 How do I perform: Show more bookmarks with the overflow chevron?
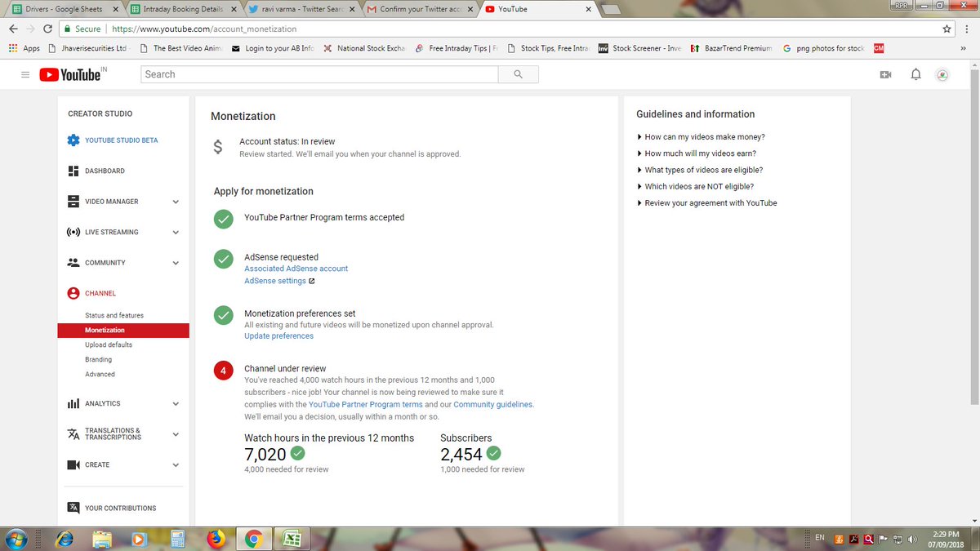tap(963, 48)
